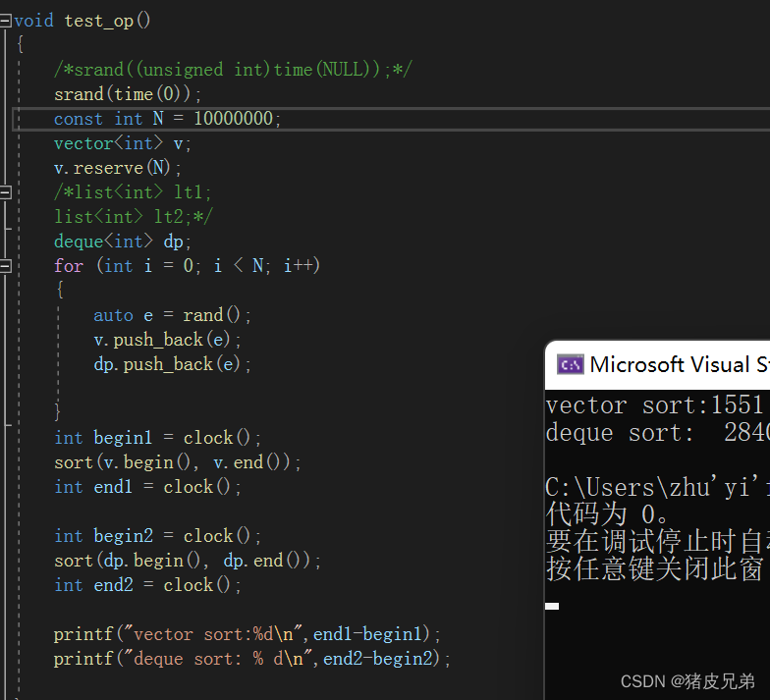Click console output line 'deque sort:'

click(x=658, y=433)
